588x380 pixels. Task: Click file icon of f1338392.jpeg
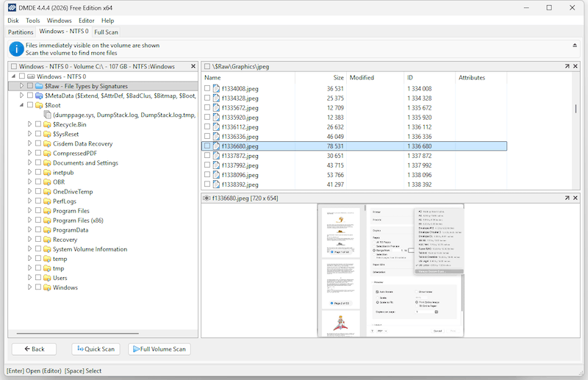click(x=216, y=184)
